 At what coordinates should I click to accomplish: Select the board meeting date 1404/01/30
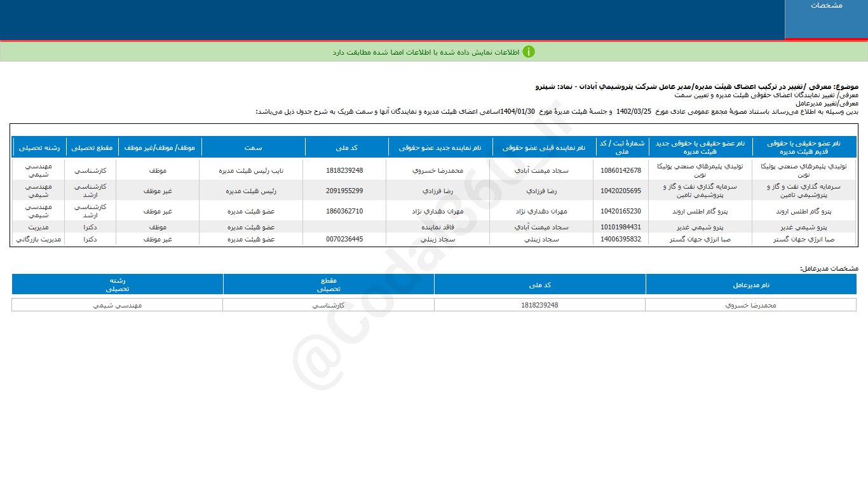(518, 112)
